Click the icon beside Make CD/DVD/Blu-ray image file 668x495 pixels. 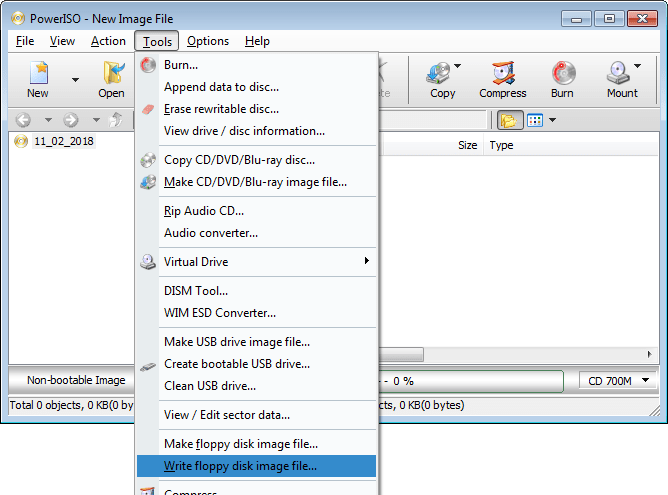148,182
